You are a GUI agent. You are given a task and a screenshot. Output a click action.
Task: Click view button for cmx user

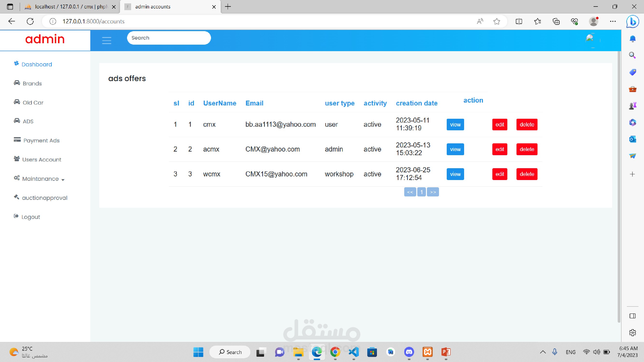(455, 125)
